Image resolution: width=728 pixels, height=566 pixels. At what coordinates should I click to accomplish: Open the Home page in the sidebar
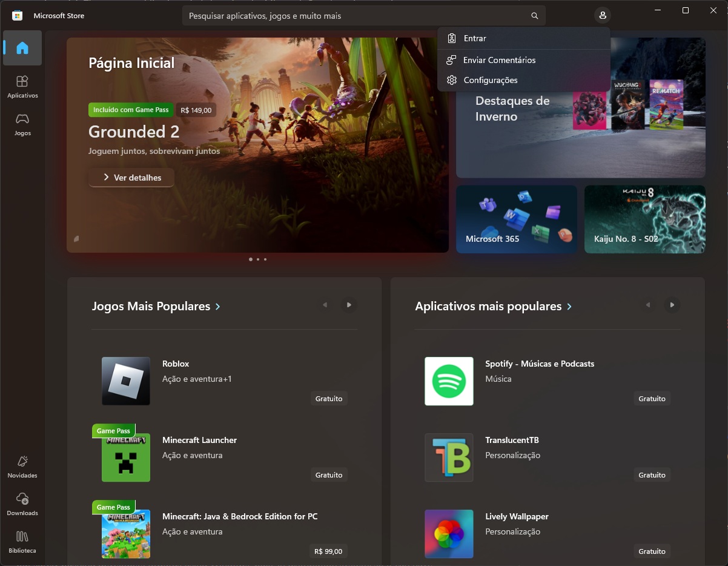click(22, 48)
